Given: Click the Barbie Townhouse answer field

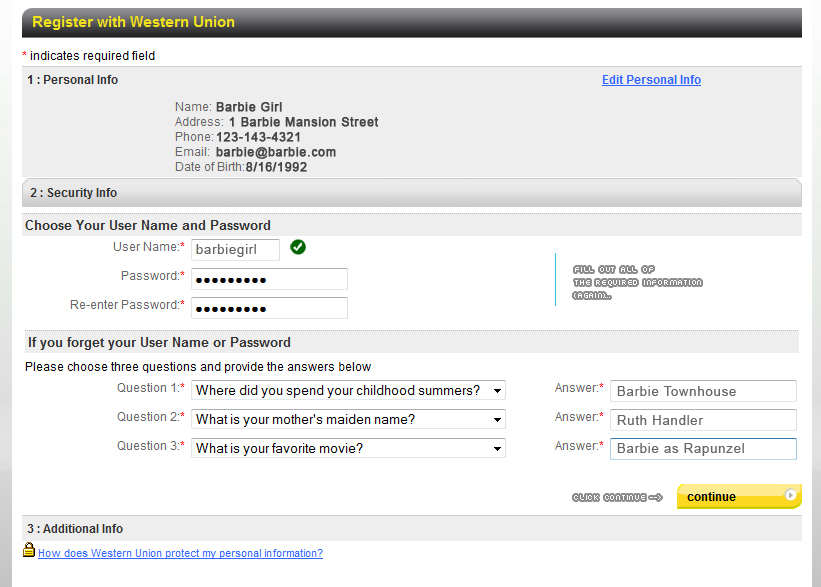Looking at the screenshot, I should [x=703, y=391].
